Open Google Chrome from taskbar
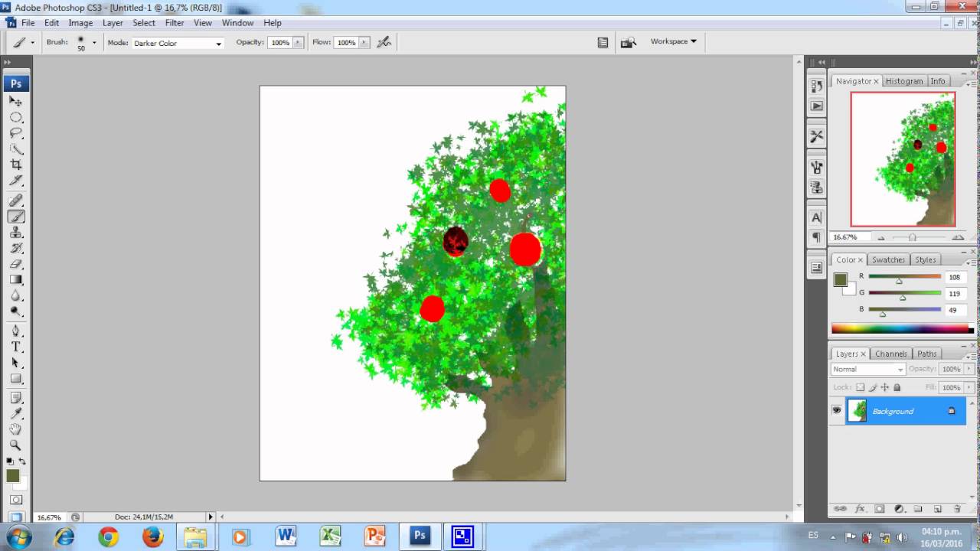This screenshot has height=551, width=980. coord(109,536)
